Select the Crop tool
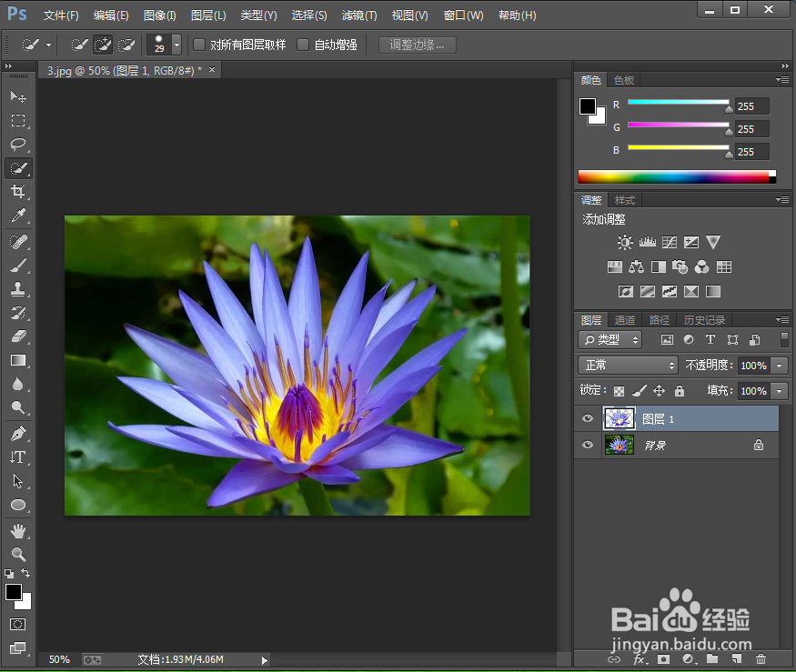796x672 pixels. point(18,192)
